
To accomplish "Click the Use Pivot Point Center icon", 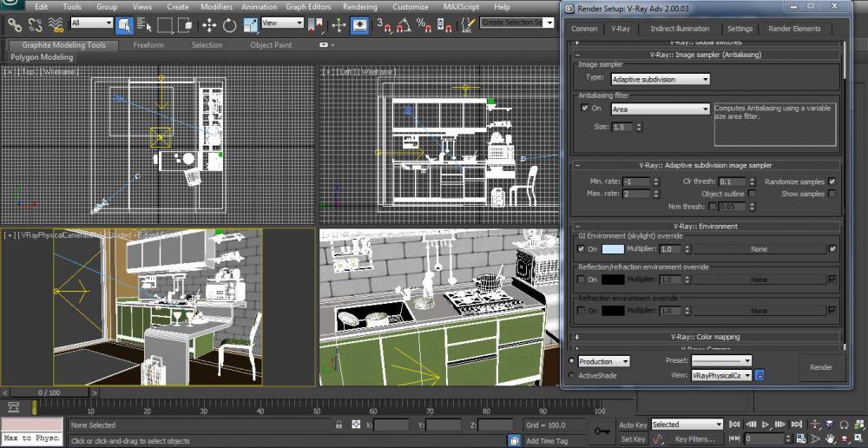I will click(316, 24).
